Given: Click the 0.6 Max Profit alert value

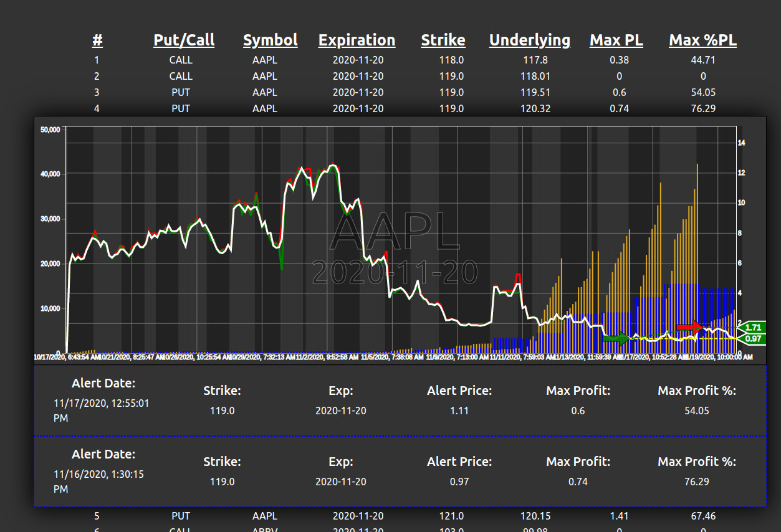Looking at the screenshot, I should tap(578, 411).
